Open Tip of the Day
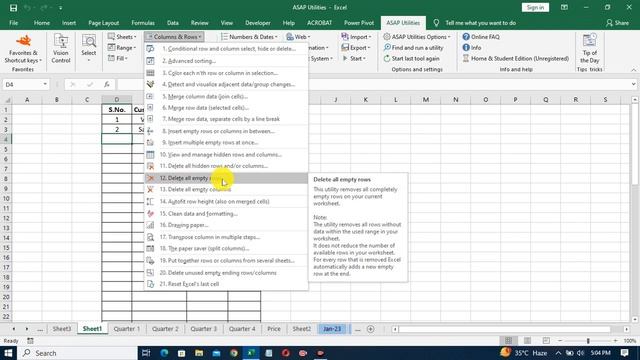The height and width of the screenshot is (360, 640). (x=589, y=49)
